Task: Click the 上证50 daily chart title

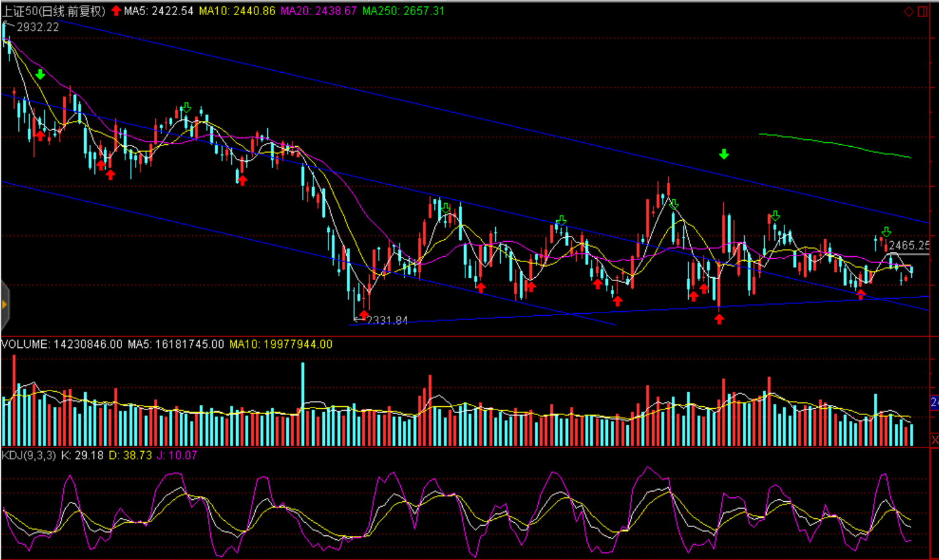Action: pos(54,11)
